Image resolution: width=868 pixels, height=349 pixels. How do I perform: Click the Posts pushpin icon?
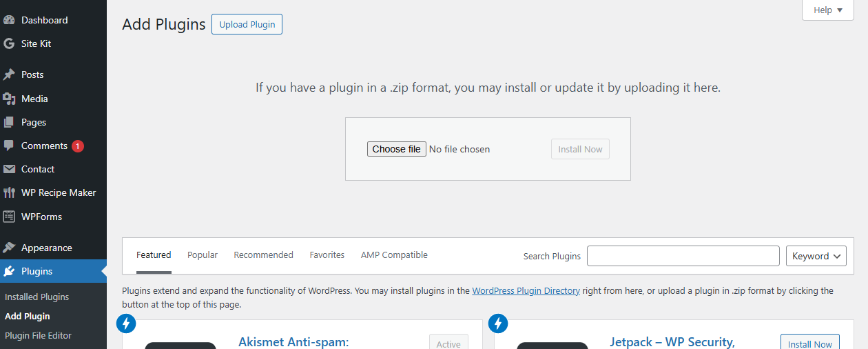9,74
